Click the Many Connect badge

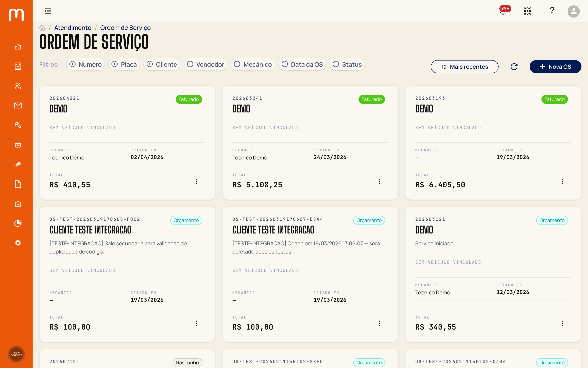[x=16, y=354]
